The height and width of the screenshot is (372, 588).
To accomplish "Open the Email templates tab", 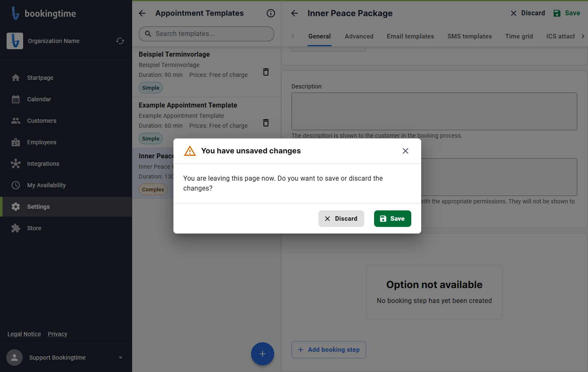I will [x=410, y=36].
